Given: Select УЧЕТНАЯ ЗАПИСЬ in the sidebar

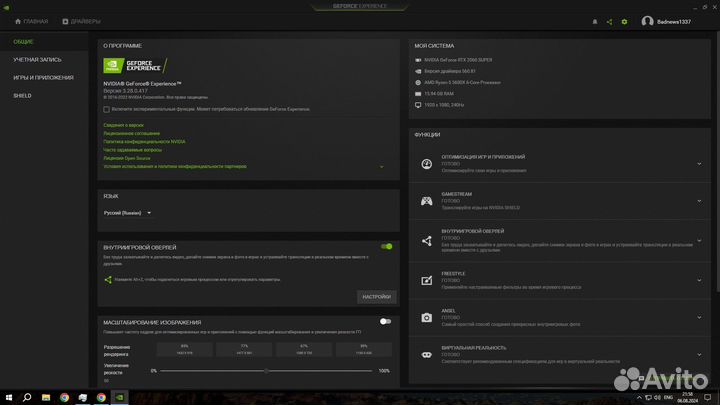Looking at the screenshot, I should (x=37, y=60).
